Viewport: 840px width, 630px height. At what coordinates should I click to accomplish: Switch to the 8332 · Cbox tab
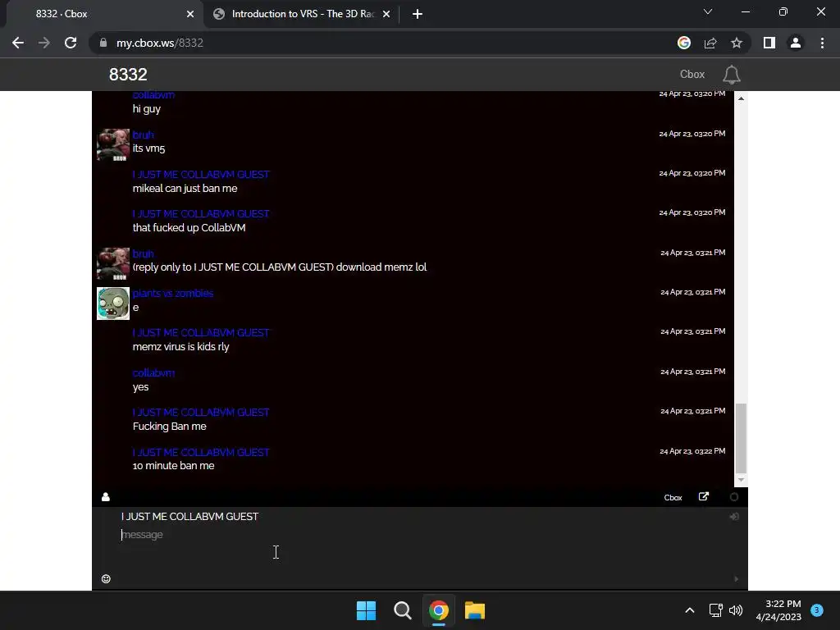pyautogui.click(x=102, y=14)
